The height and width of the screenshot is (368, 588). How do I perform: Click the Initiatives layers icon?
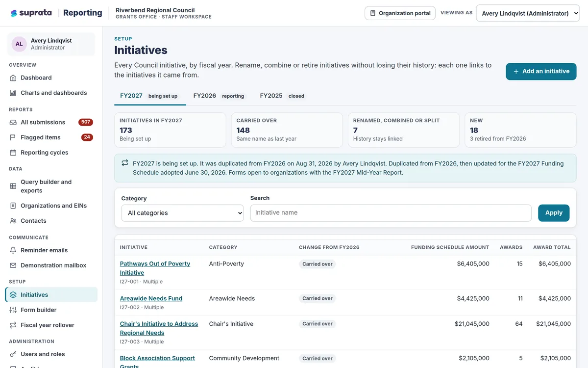click(x=13, y=295)
